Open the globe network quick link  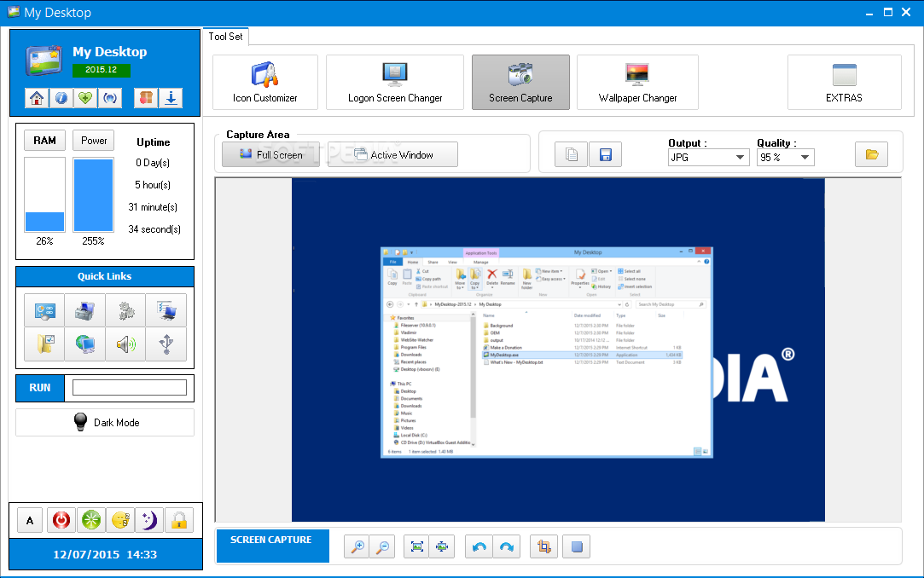click(x=84, y=344)
